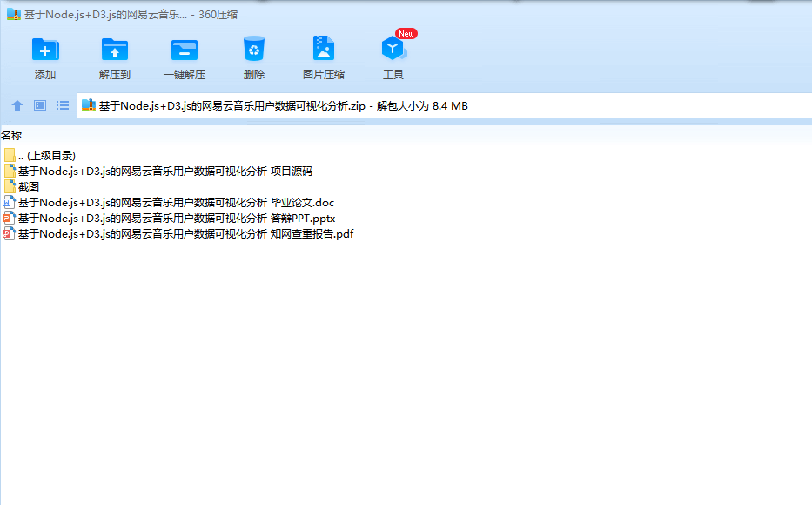Switch to the icon/thumbnail view mode

point(40,105)
